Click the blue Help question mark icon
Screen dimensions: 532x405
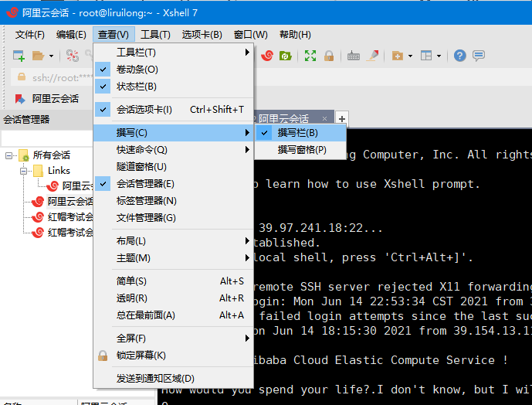459,56
